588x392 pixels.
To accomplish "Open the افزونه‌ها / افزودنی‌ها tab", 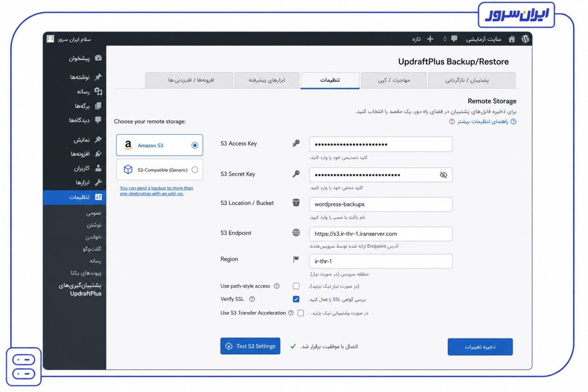I will pos(189,80).
